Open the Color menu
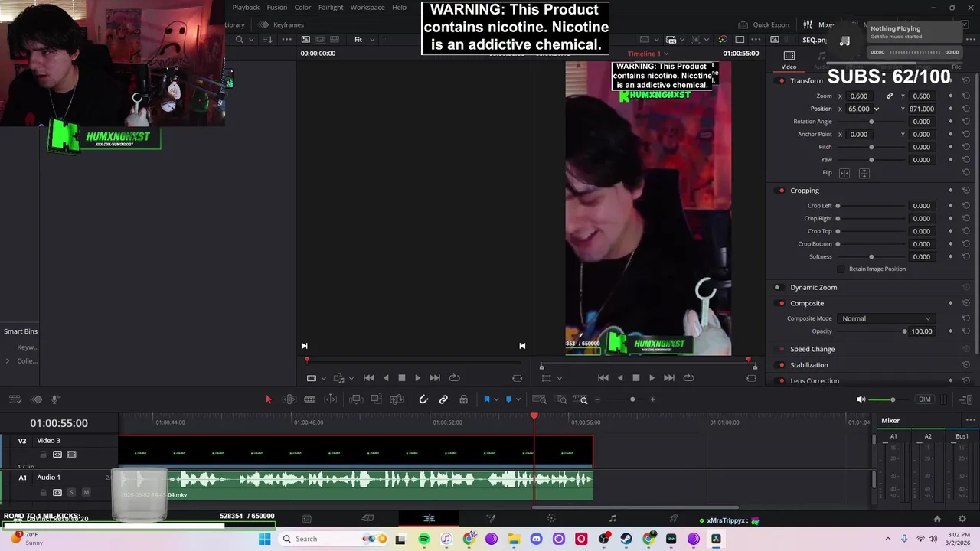980x551 pixels. (x=303, y=8)
